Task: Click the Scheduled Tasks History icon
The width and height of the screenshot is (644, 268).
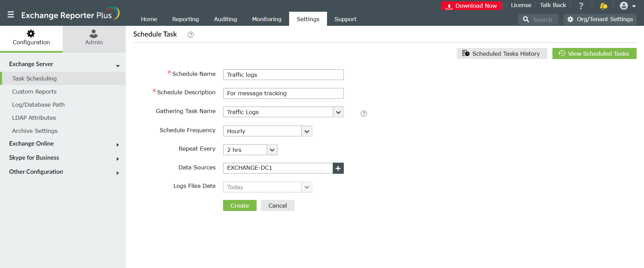Action: tap(466, 53)
